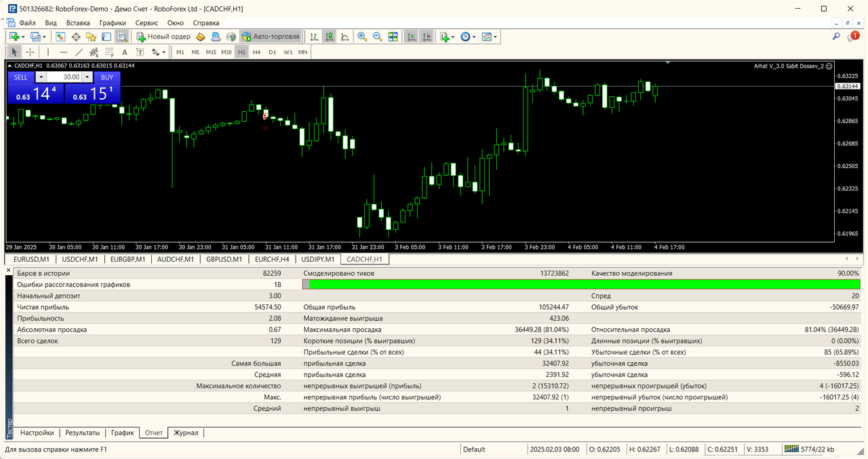
Task: Click the search magnifier icon
Action: [x=836, y=37]
